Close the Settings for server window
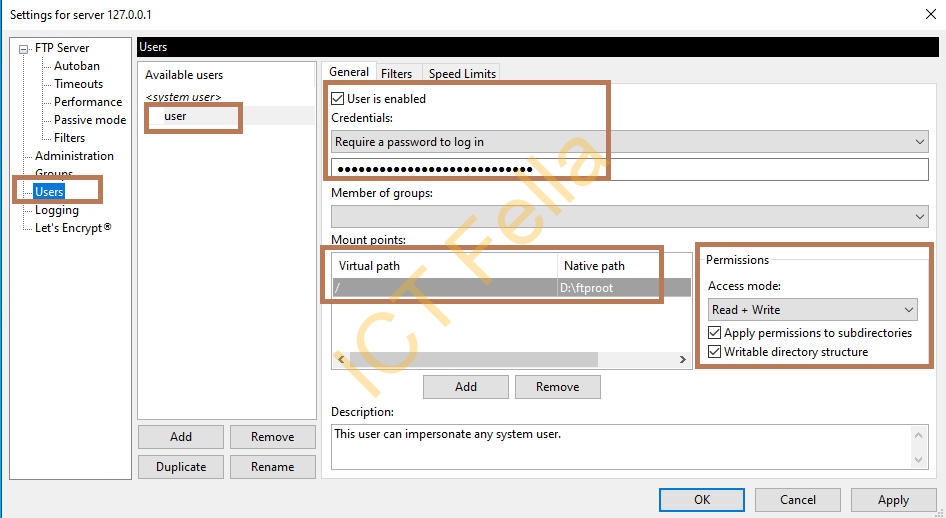This screenshot has width=946, height=518. point(931,14)
